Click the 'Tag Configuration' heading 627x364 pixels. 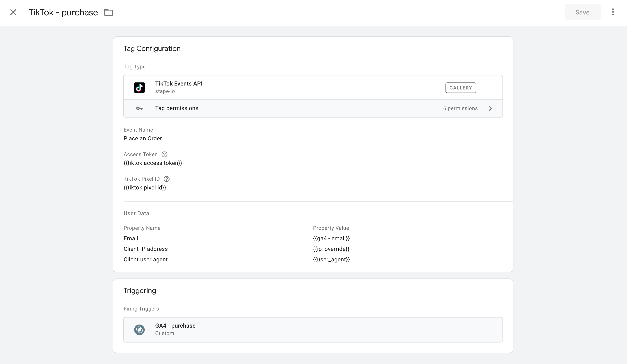[152, 48]
